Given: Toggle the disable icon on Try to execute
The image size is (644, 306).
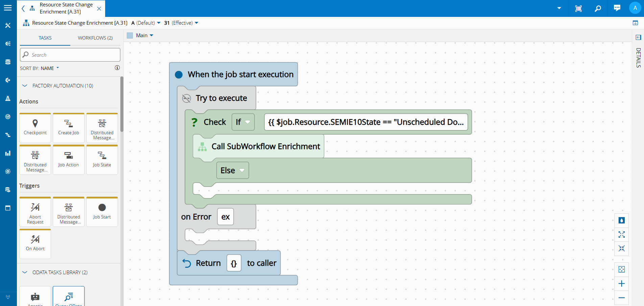Looking at the screenshot, I should [x=187, y=98].
